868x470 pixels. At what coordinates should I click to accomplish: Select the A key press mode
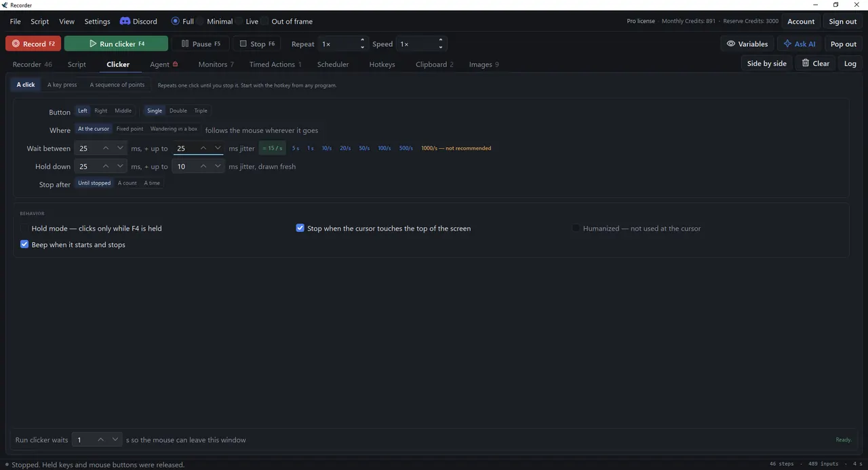[x=62, y=85]
